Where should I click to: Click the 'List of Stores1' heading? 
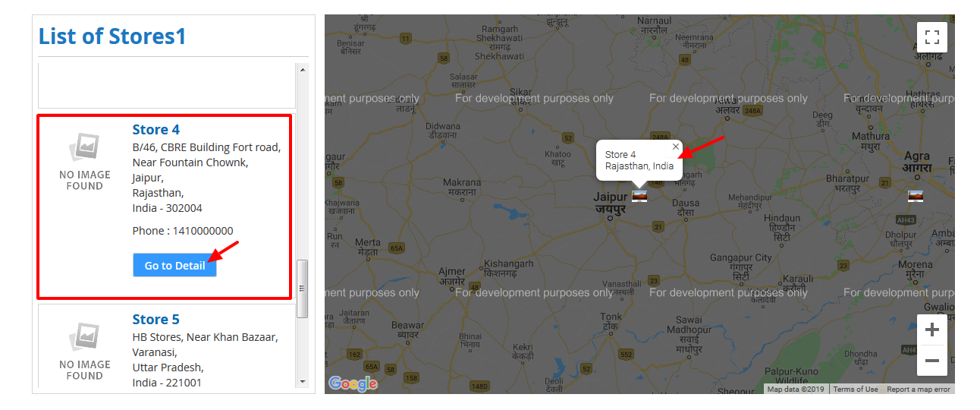112,36
